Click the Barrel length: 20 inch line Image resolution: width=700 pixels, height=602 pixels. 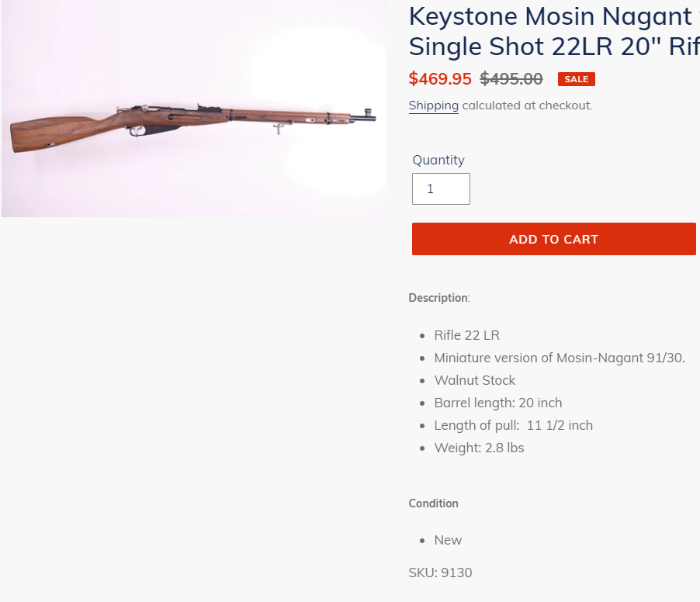pyautogui.click(x=497, y=403)
